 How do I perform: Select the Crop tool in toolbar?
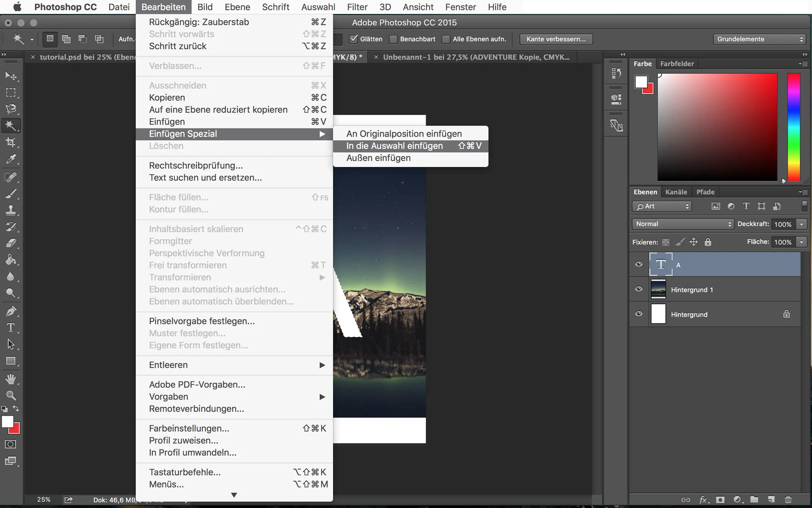(11, 142)
